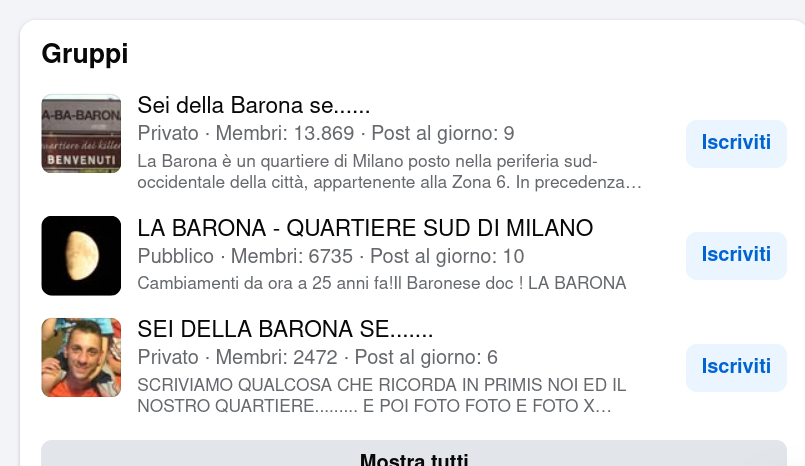Click the "Post al giorno: 9" label
Viewport: 805px width, 466px height.
[443, 134]
